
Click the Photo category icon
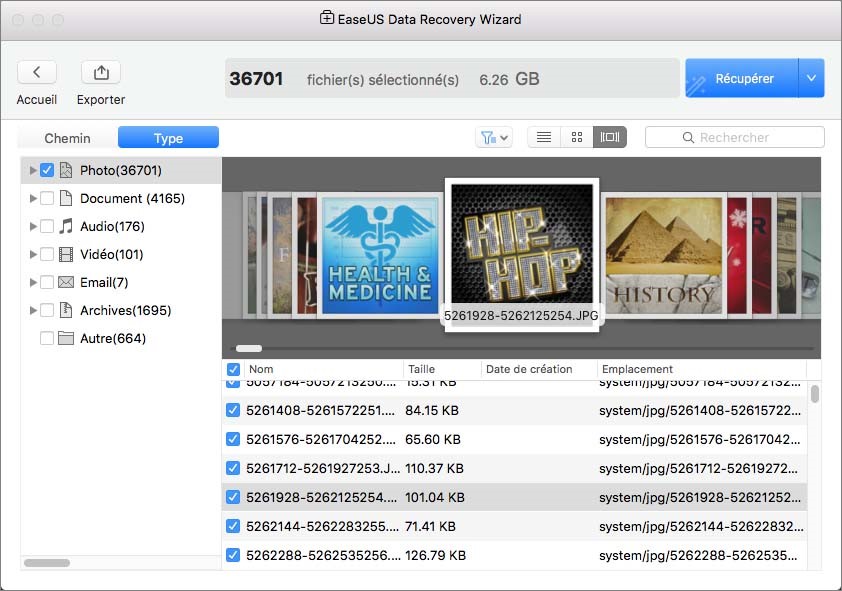coord(66,170)
